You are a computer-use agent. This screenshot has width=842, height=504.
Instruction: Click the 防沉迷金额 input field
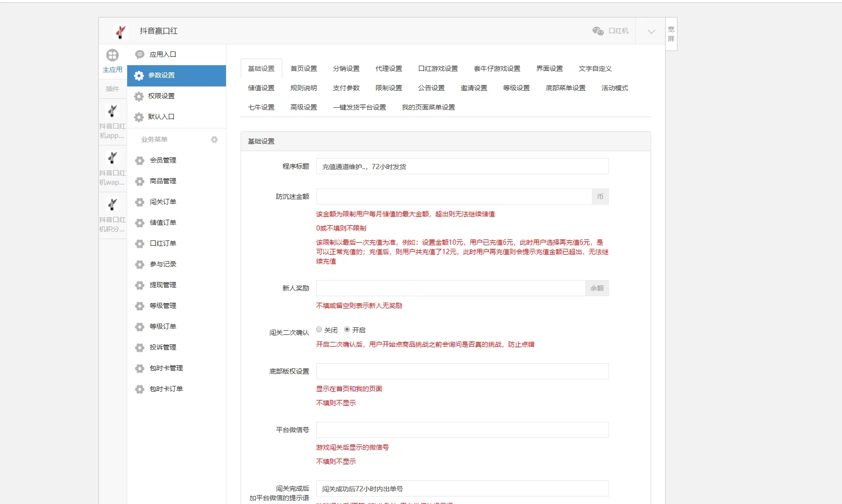coord(453,197)
